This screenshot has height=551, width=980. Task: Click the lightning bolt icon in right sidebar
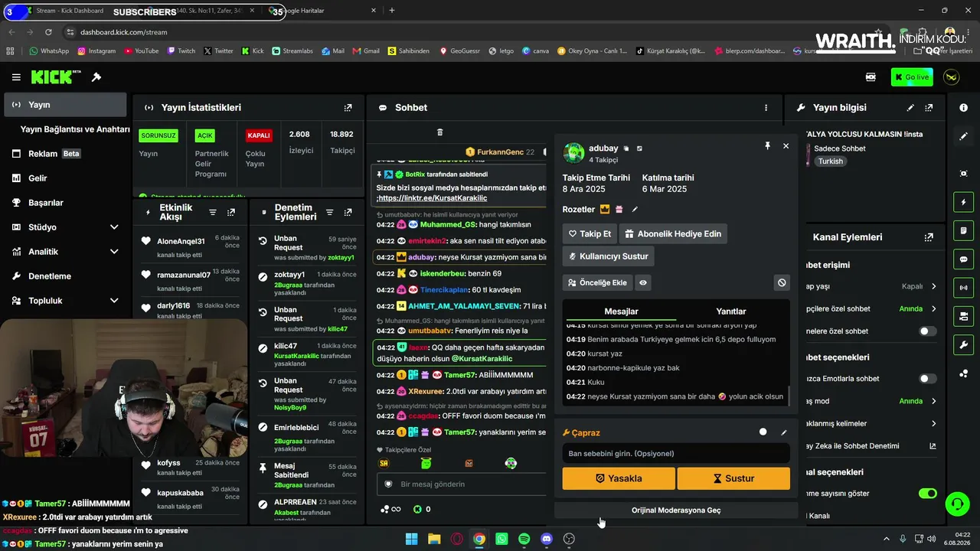point(963,202)
